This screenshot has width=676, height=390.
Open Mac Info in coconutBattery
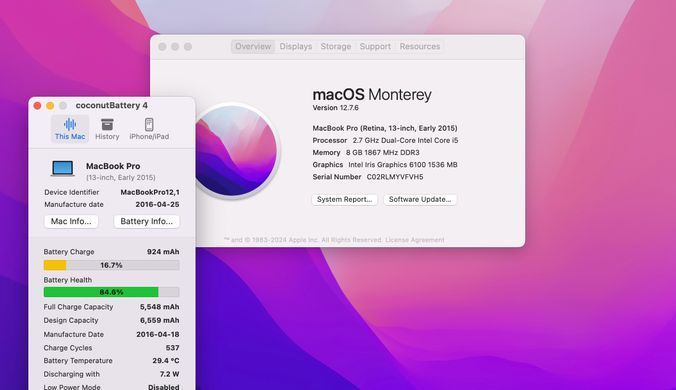click(x=71, y=221)
